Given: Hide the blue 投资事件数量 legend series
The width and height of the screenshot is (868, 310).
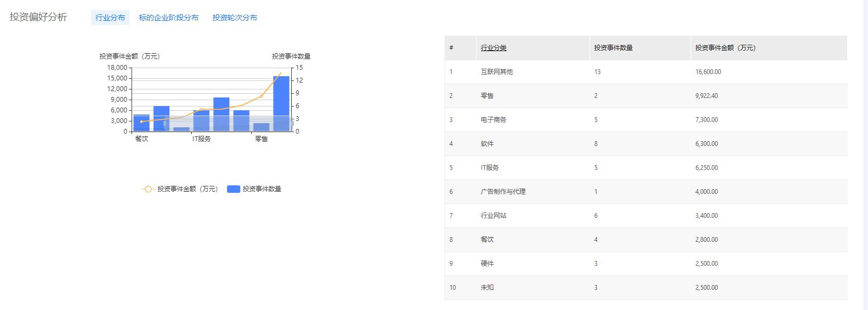Looking at the screenshot, I should (255, 189).
